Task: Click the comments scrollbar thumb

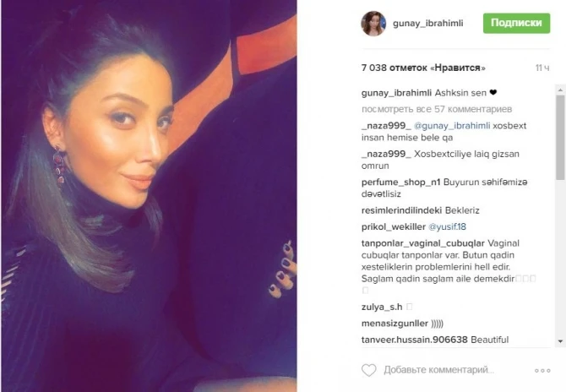Action: click(560, 137)
